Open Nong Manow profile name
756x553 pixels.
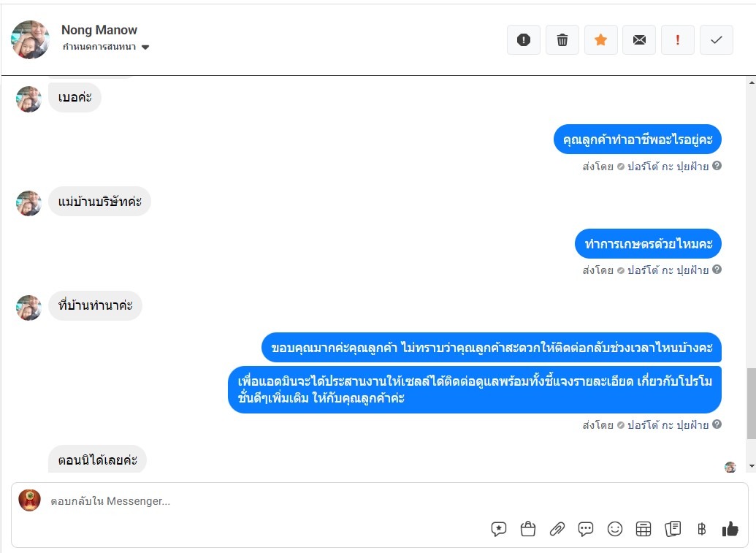[99, 30]
